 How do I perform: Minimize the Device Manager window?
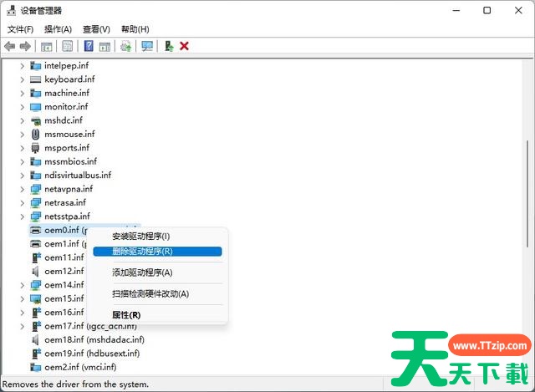[x=456, y=11]
